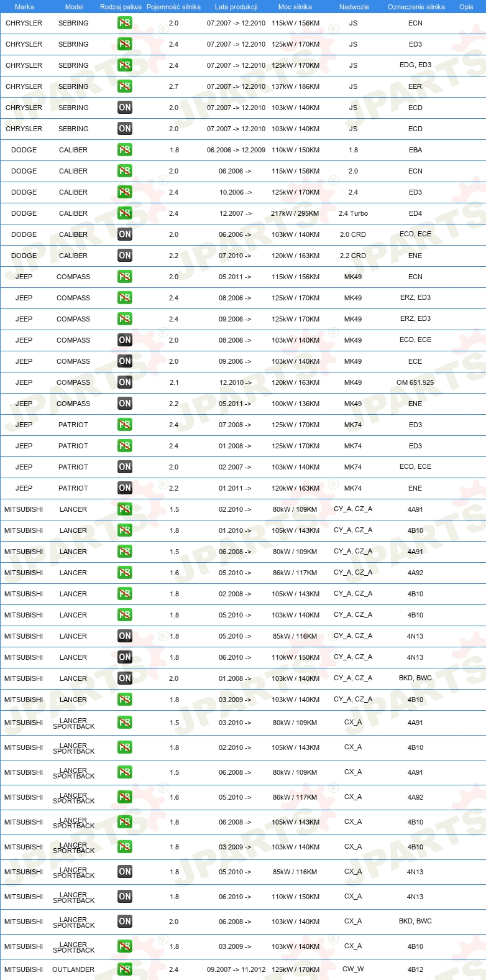Click petrol icon in Jeep Patriot 07.2008 row
The image size is (486, 980).
click(125, 425)
